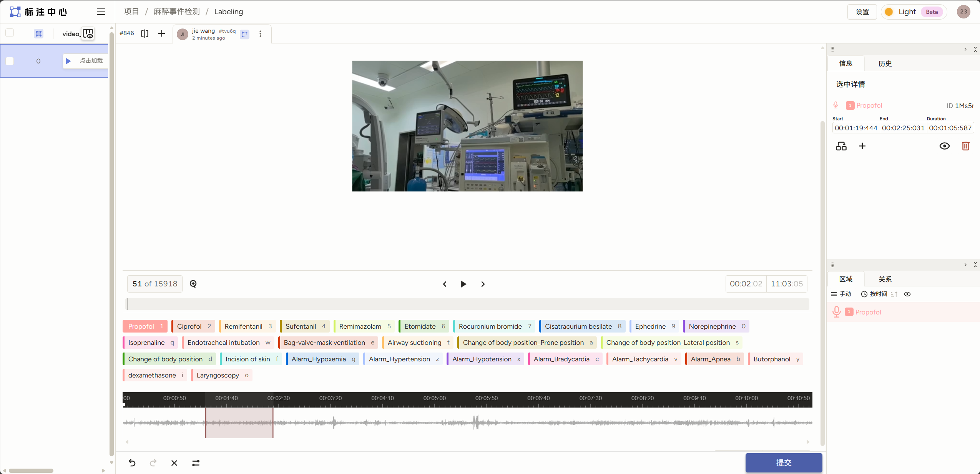980x474 pixels.
Task: Open the compare annotations split-view icon
Action: (145, 33)
